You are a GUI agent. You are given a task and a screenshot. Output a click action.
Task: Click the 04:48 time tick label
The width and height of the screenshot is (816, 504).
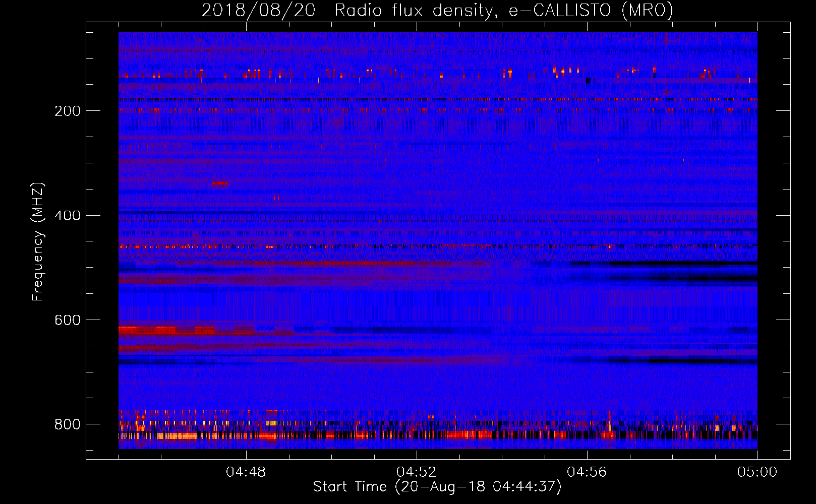[x=246, y=472]
